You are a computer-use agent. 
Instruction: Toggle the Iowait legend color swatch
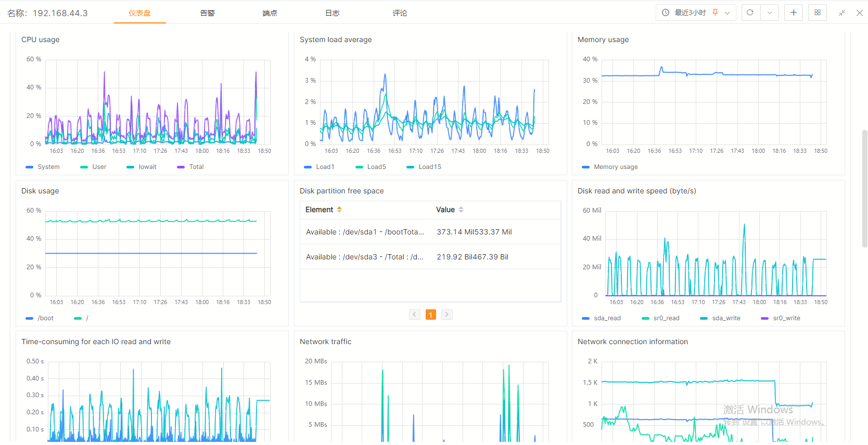coord(130,167)
